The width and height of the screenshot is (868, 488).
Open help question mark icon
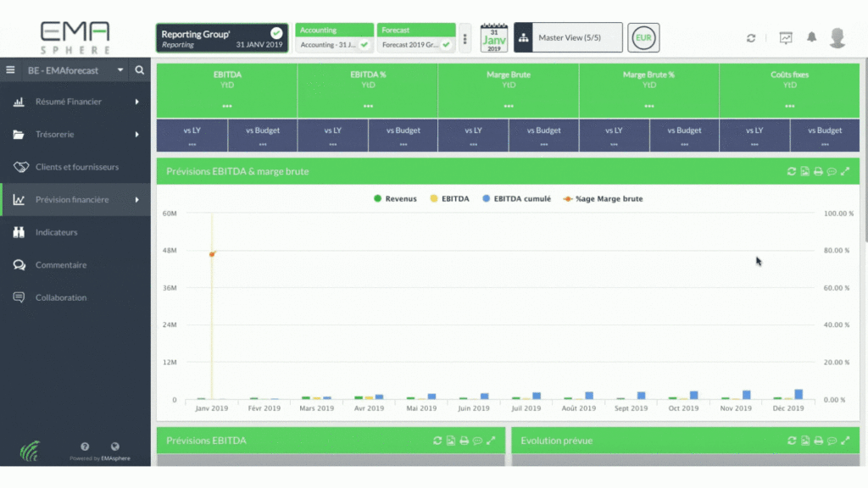click(x=85, y=446)
